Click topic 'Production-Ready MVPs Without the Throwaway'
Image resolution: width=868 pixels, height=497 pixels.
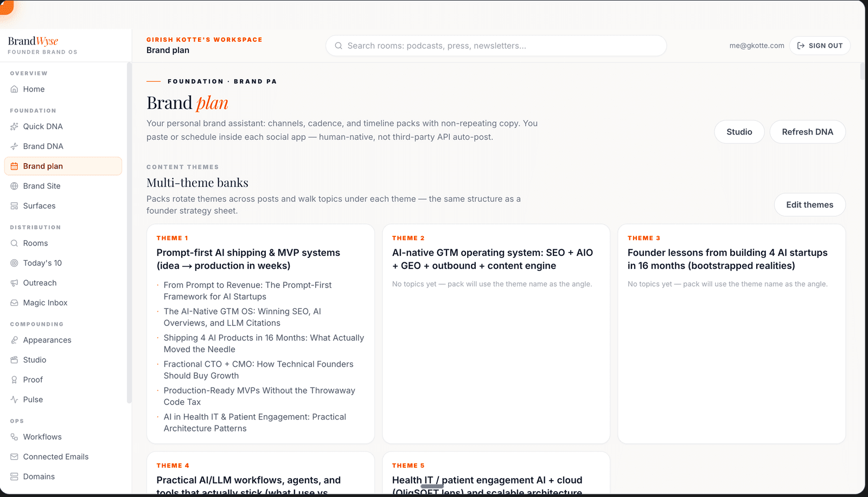click(259, 397)
